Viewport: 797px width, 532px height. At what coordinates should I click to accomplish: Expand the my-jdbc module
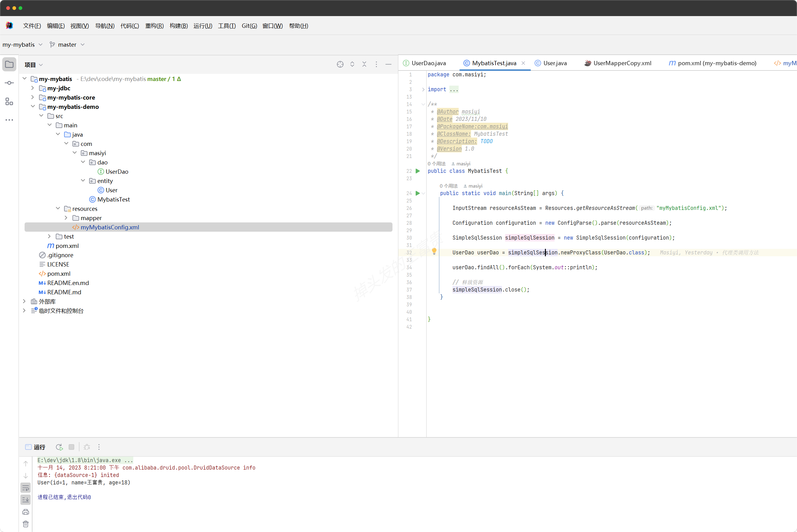(x=32, y=88)
